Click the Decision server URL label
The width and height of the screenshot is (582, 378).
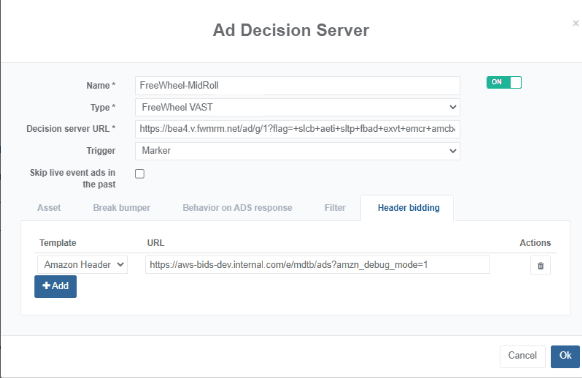click(71, 129)
